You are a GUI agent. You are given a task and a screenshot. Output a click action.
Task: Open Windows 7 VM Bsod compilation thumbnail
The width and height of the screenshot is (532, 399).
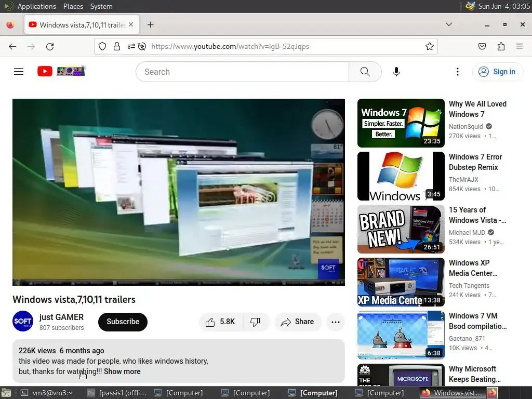401,335
